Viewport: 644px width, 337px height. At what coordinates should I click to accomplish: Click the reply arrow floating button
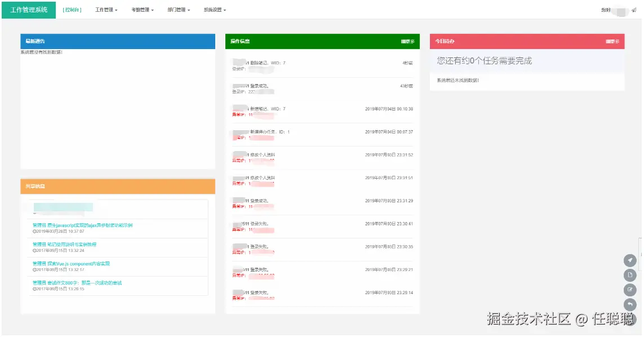click(629, 304)
